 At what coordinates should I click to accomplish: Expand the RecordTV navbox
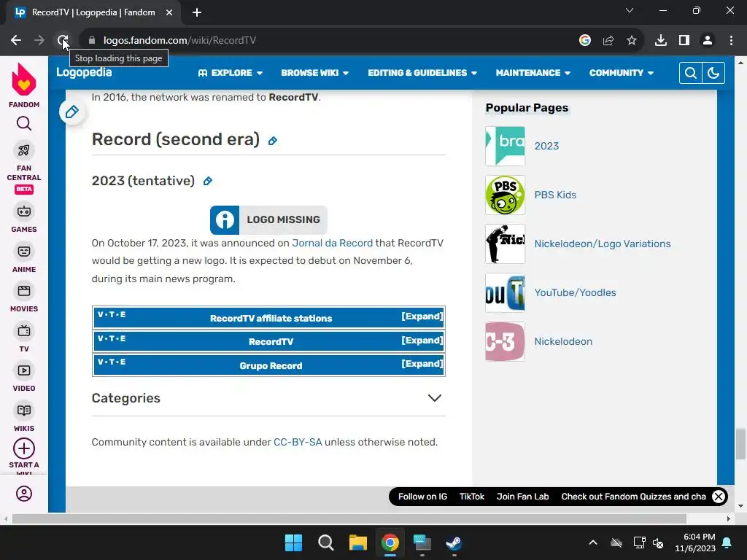coord(422,341)
